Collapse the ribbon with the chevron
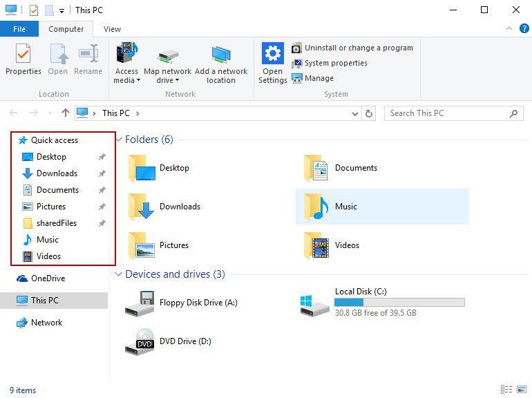532x398 pixels. pos(509,29)
